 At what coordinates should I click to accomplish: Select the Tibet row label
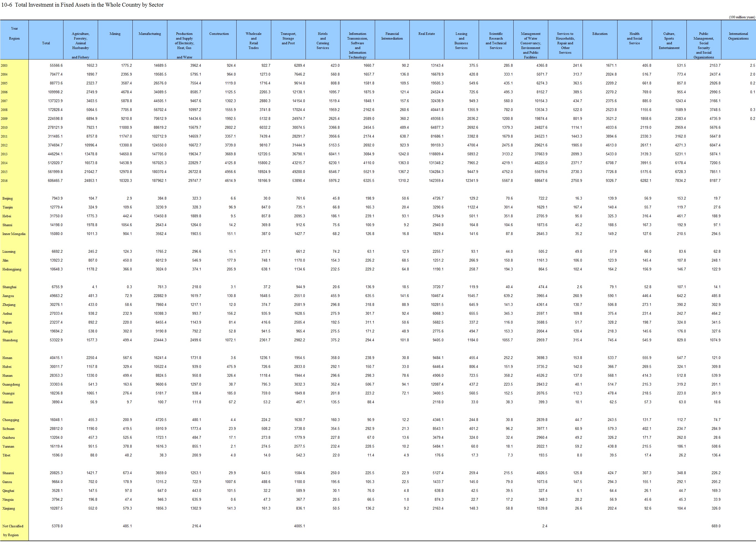[x=6, y=455]
